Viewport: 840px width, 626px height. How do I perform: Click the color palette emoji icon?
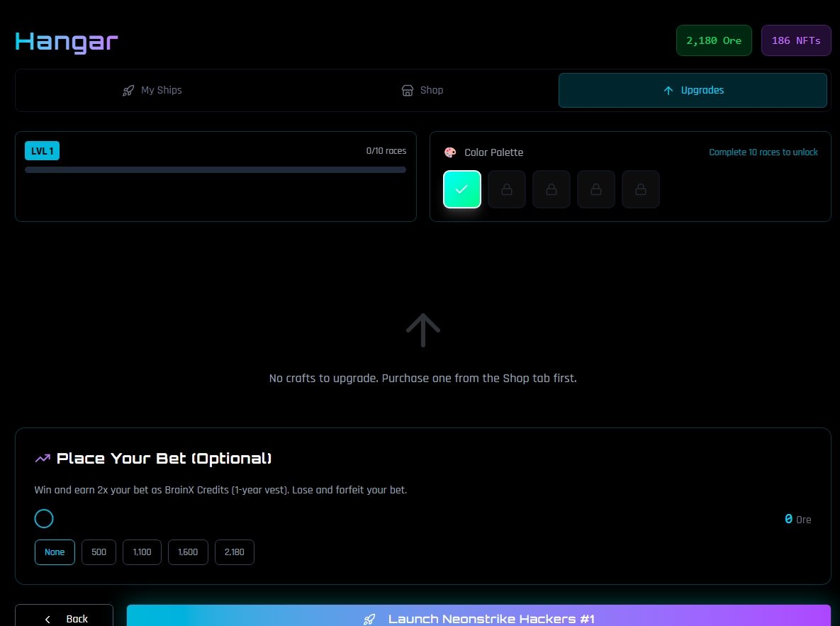(x=450, y=152)
